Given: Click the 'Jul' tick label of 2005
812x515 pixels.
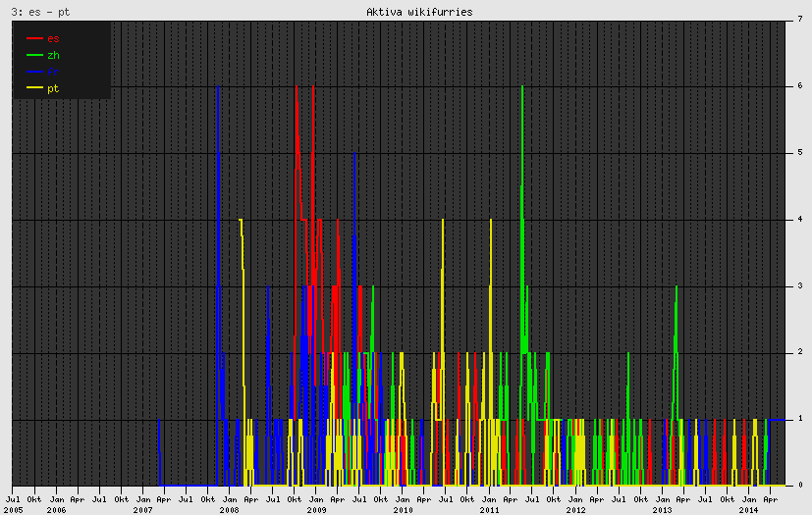Looking at the screenshot, I should click(x=13, y=499).
